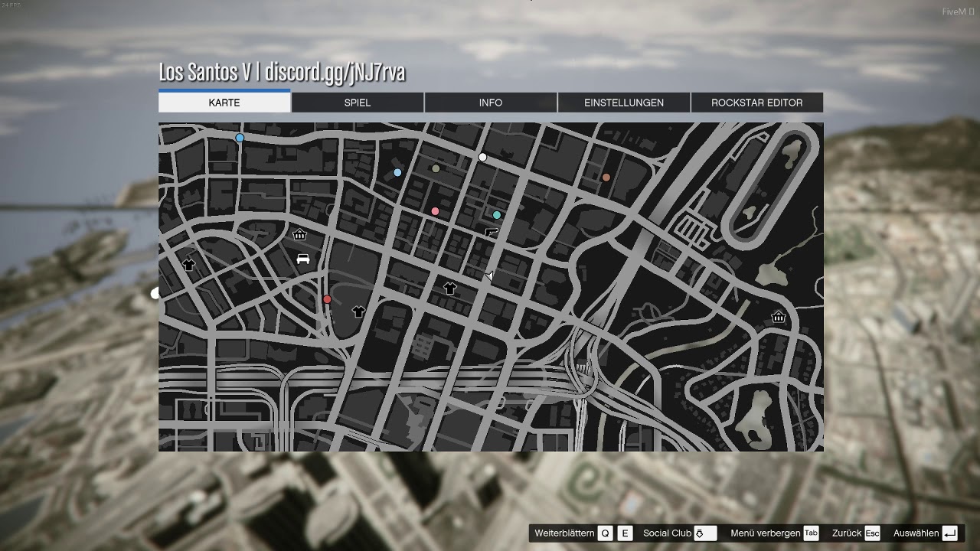Click the E key next to Q
Image resolution: width=980 pixels, height=551 pixels.
point(625,533)
